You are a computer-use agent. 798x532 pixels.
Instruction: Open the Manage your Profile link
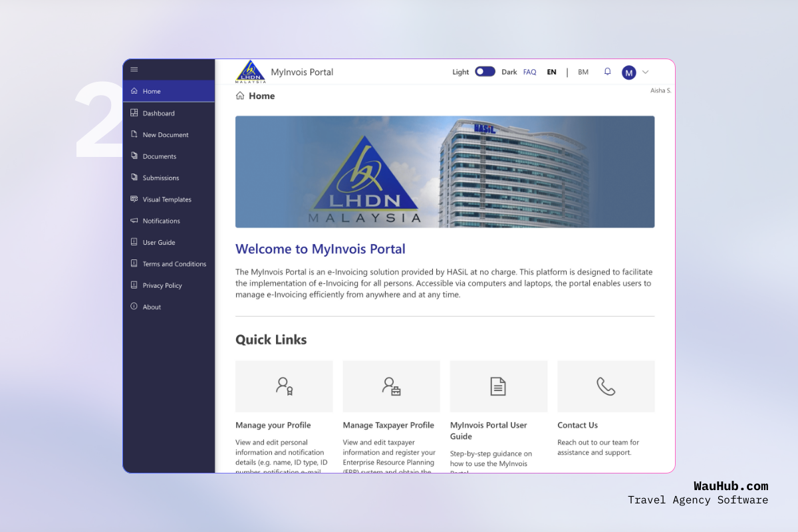[x=273, y=425]
